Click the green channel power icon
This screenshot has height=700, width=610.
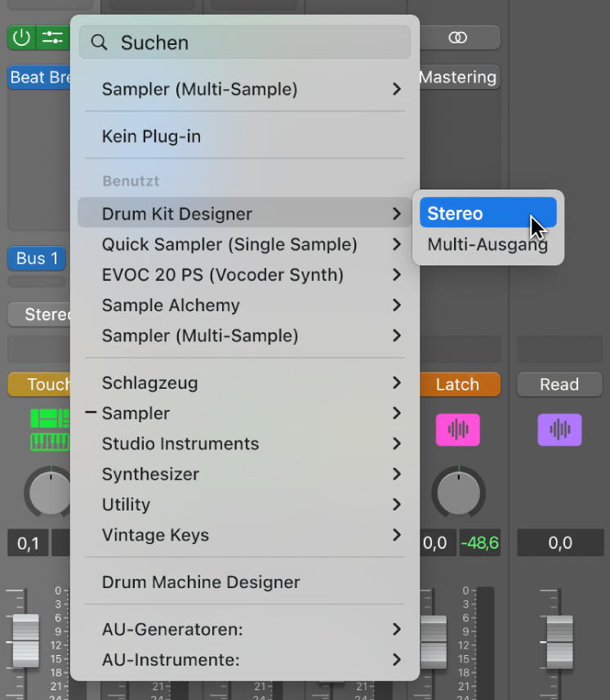pos(20,38)
